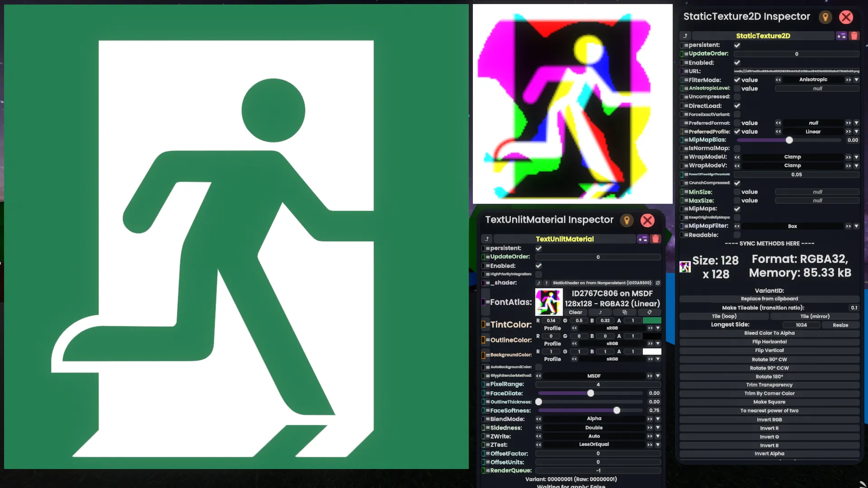
Task: Click the previous arrows on WrapModeU
Action: (x=737, y=157)
